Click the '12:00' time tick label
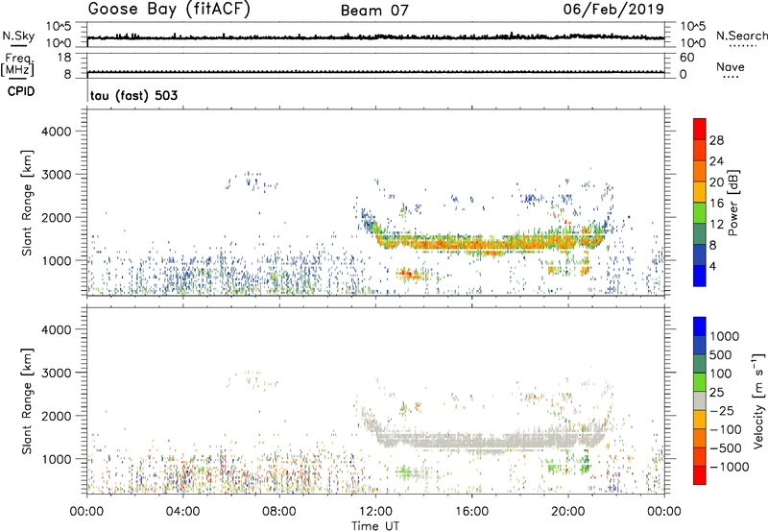The image size is (768, 532). [375, 512]
